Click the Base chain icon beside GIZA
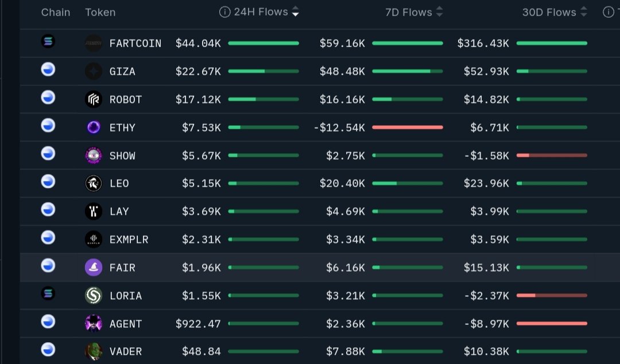This screenshot has height=364, width=620. coord(48,69)
